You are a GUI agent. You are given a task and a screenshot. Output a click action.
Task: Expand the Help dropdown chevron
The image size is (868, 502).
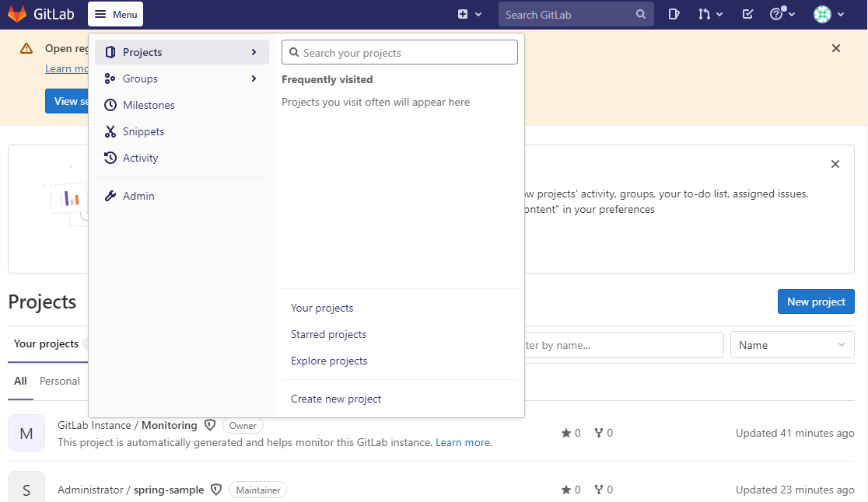pos(792,15)
